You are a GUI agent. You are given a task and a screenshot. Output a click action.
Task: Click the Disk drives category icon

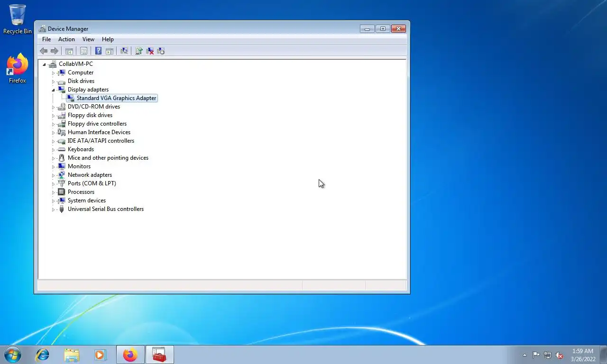pos(61,81)
